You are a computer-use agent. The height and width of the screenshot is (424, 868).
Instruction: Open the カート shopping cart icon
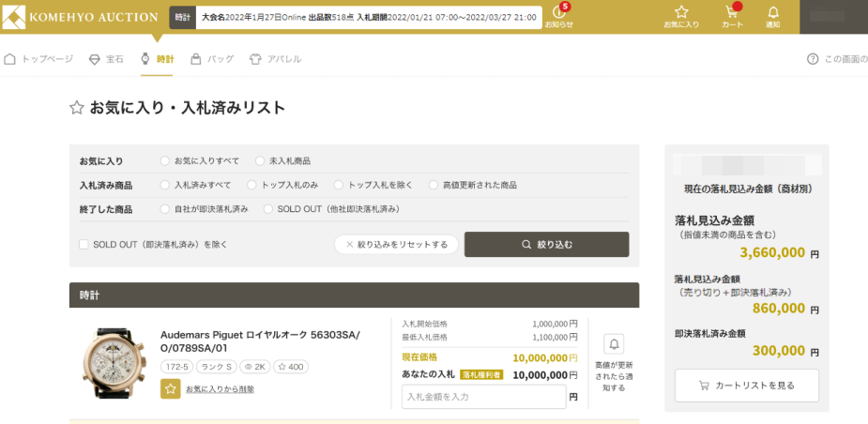point(732,17)
